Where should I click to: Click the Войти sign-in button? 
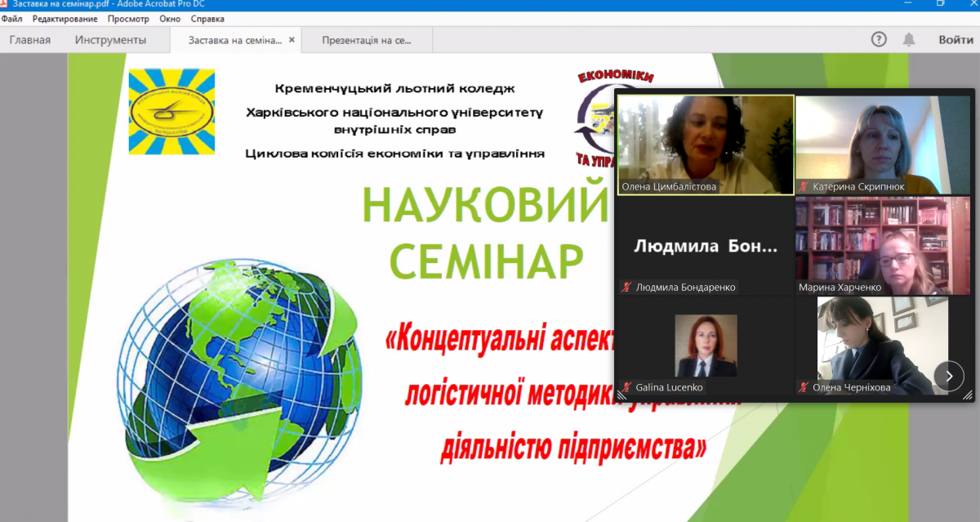(955, 39)
